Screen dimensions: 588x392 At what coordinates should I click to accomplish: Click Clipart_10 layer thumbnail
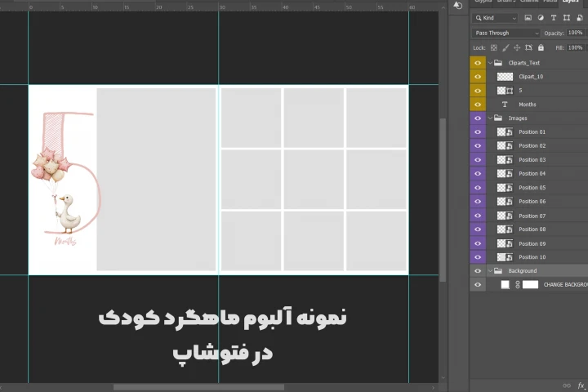coord(505,77)
